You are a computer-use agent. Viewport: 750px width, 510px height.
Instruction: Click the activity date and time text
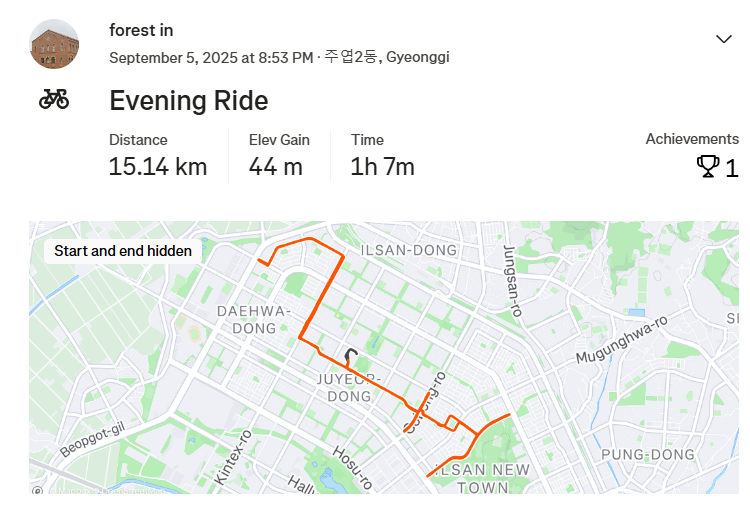(x=211, y=57)
